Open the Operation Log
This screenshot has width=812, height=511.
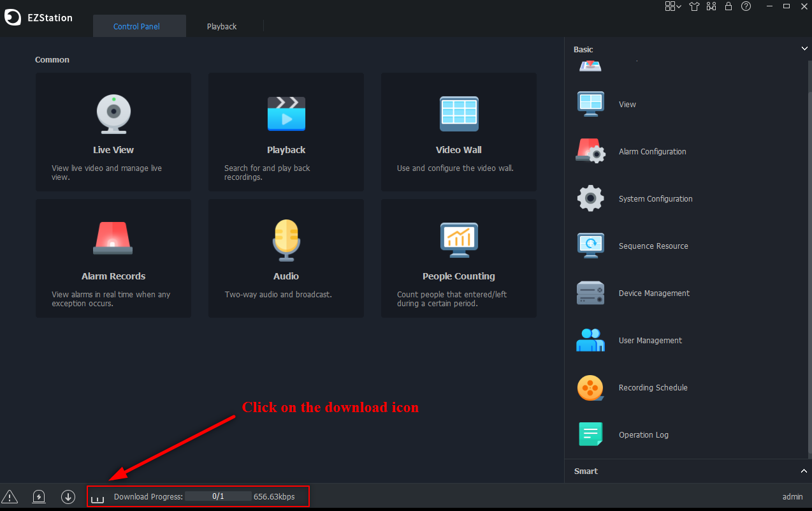643,435
